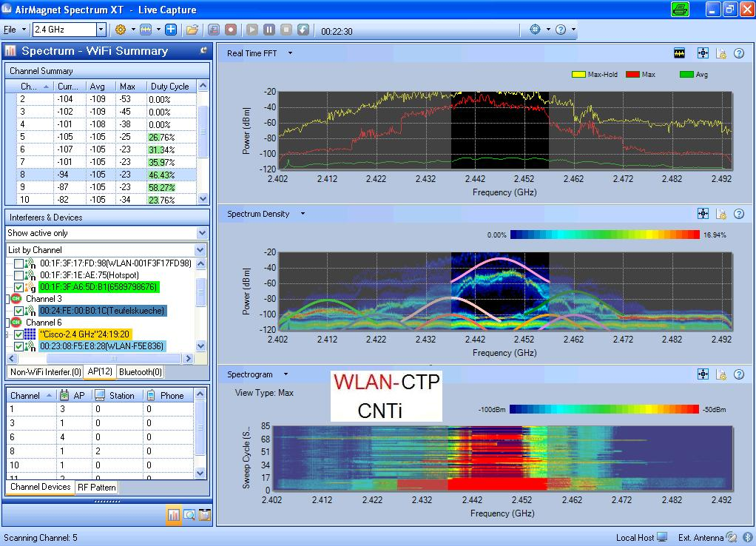This screenshot has width=756, height=546.
Task: Select the Channel Devices tab
Action: click(41, 487)
